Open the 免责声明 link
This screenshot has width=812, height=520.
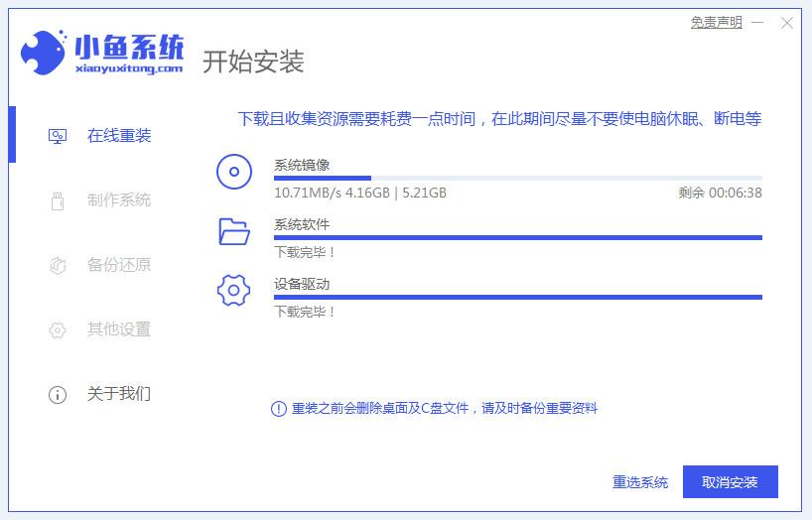pyautogui.click(x=716, y=22)
